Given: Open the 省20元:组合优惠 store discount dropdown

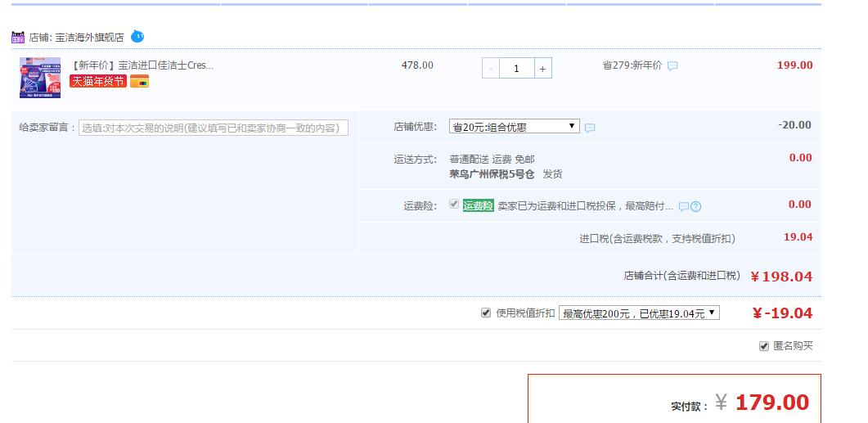Looking at the screenshot, I should 514,127.
